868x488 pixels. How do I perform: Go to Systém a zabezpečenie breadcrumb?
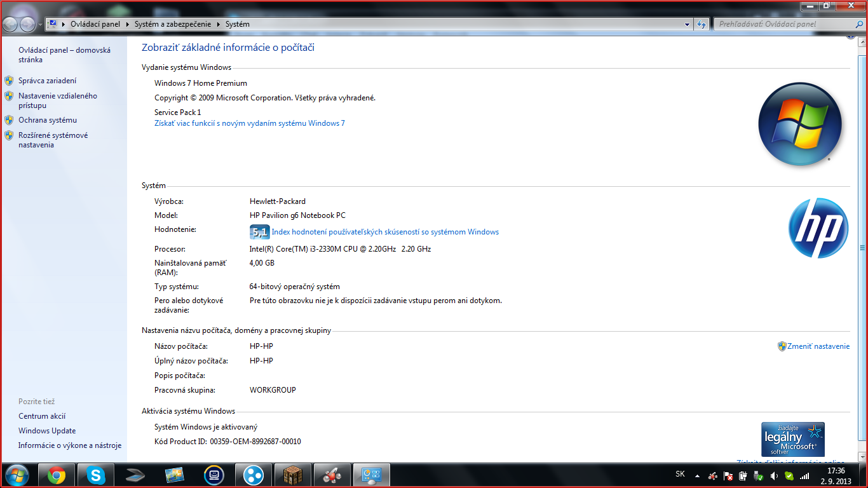click(x=173, y=24)
